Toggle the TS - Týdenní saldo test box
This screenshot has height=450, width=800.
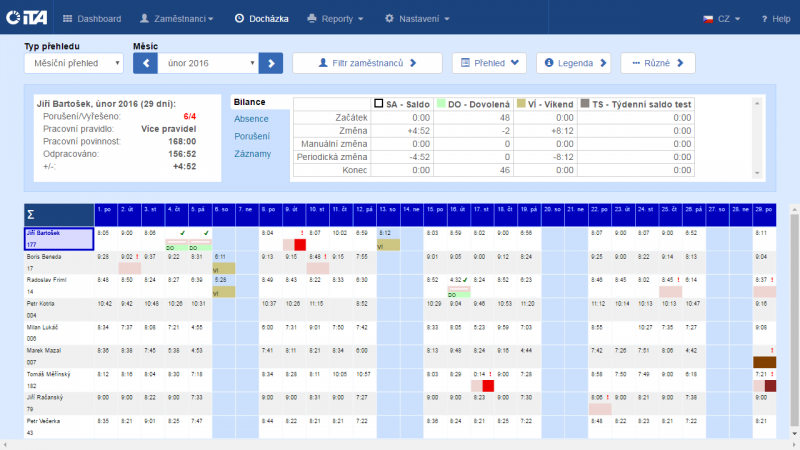pos(584,103)
